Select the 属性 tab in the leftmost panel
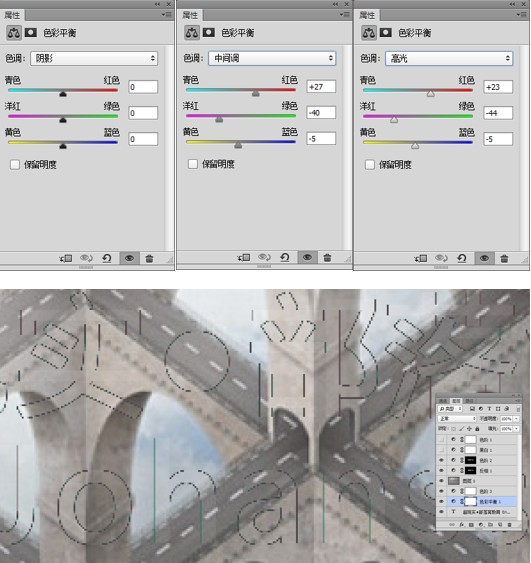This screenshot has width=531, height=563. point(12,15)
